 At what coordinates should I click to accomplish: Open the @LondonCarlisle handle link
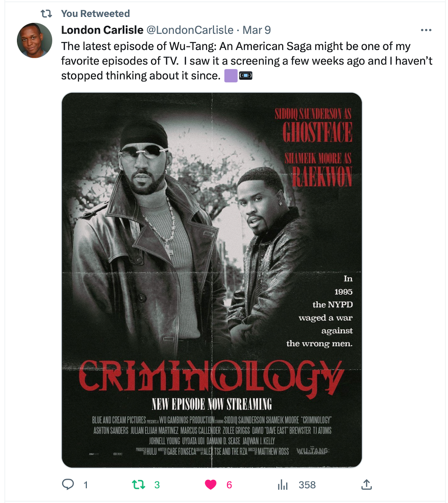190,30
